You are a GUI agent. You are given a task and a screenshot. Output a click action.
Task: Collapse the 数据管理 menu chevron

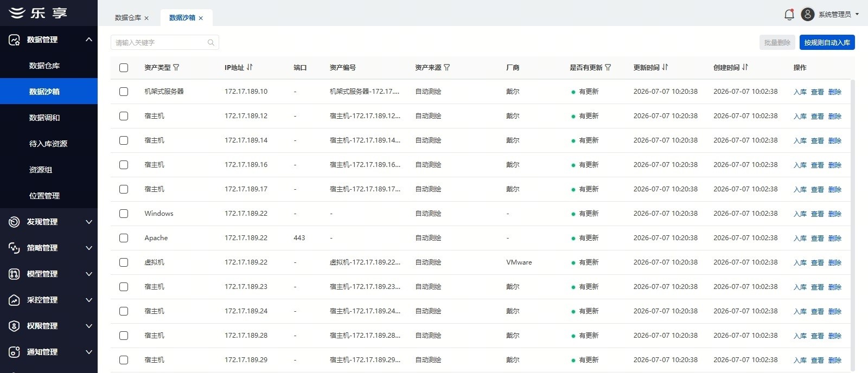point(89,40)
